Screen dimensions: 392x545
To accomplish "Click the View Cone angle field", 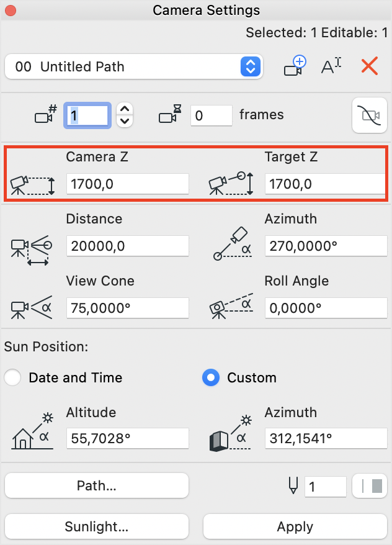I will pos(128,308).
